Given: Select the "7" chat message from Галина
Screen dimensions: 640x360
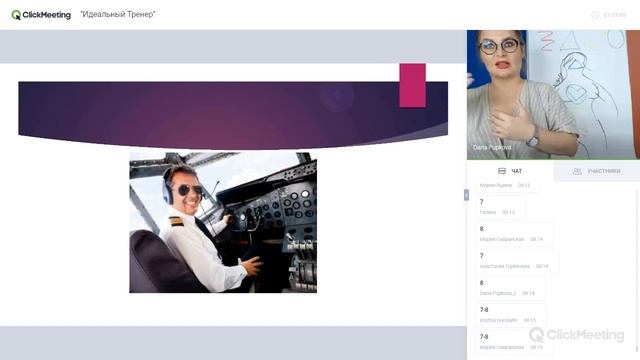Looking at the screenshot, I should (500, 207).
